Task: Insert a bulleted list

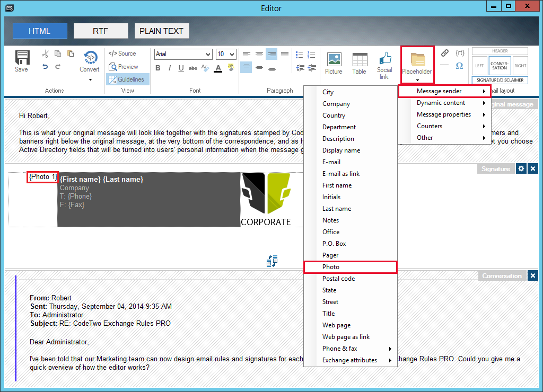Action: [299, 55]
